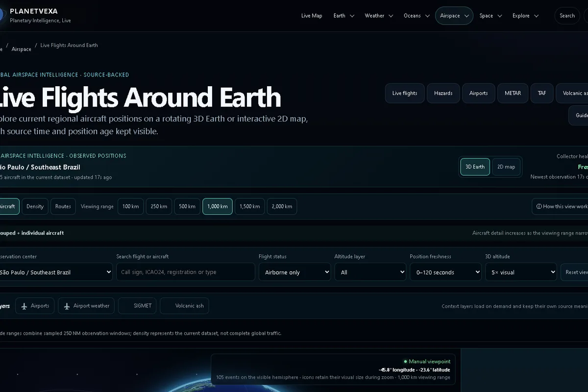Click the Search button in the header
This screenshot has width=588, height=392.
567,16
